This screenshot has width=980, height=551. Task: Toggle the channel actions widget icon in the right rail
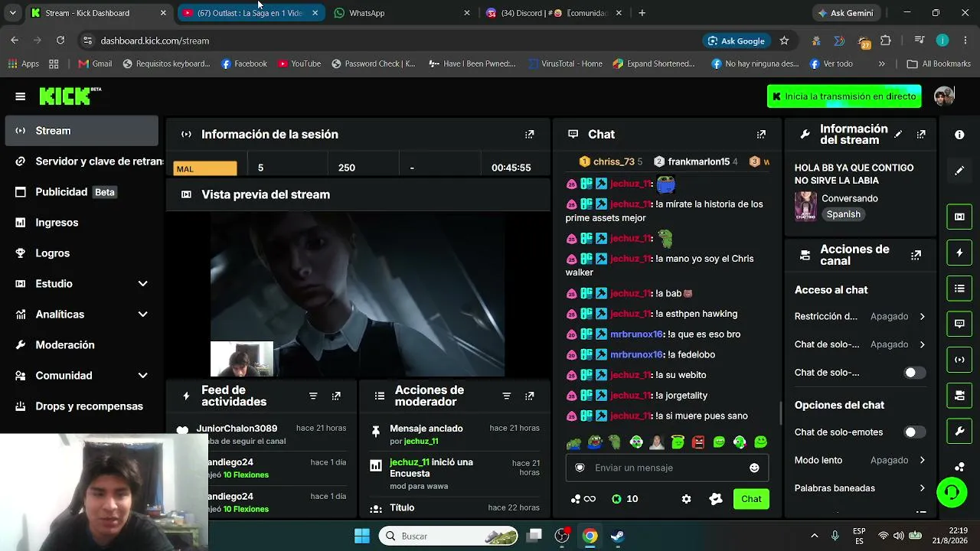959,396
